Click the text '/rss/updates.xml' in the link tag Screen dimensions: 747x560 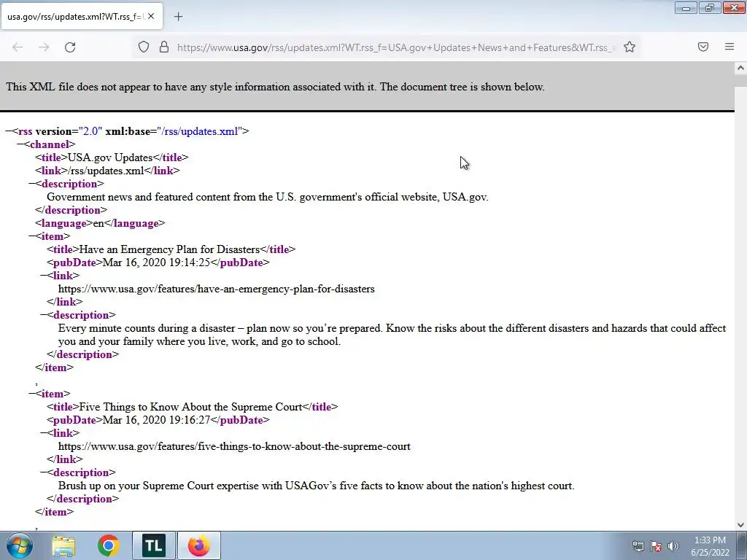106,171
